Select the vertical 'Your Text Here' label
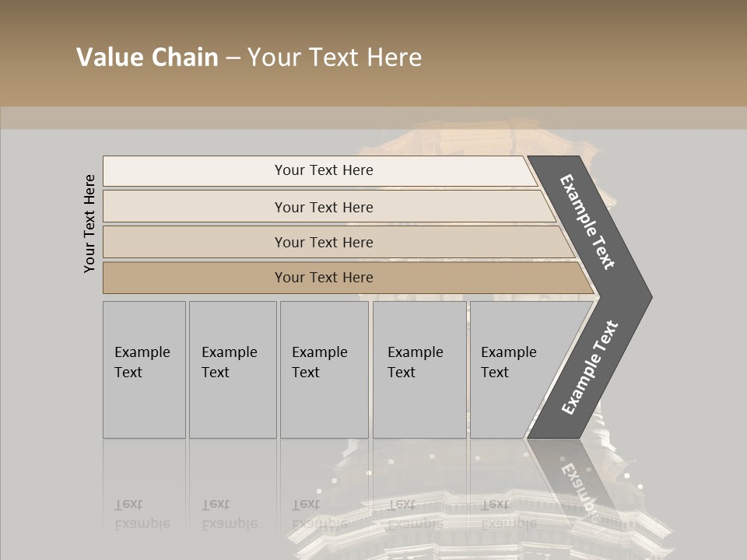Viewport: 747px width, 560px height. pos(89,223)
